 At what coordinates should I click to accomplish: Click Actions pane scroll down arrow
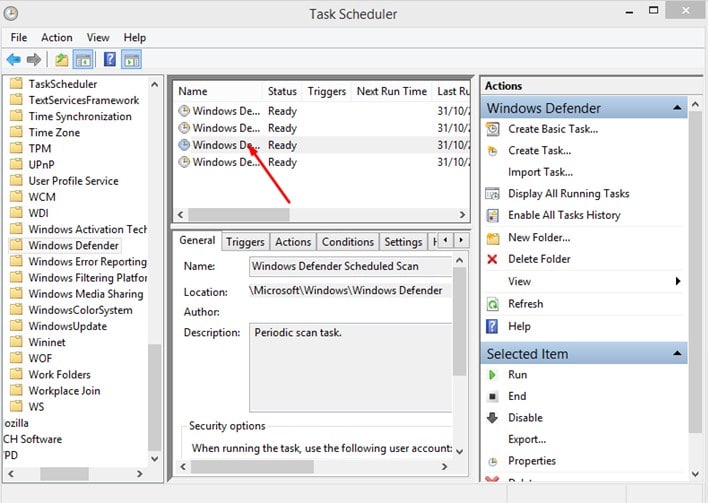(696, 474)
